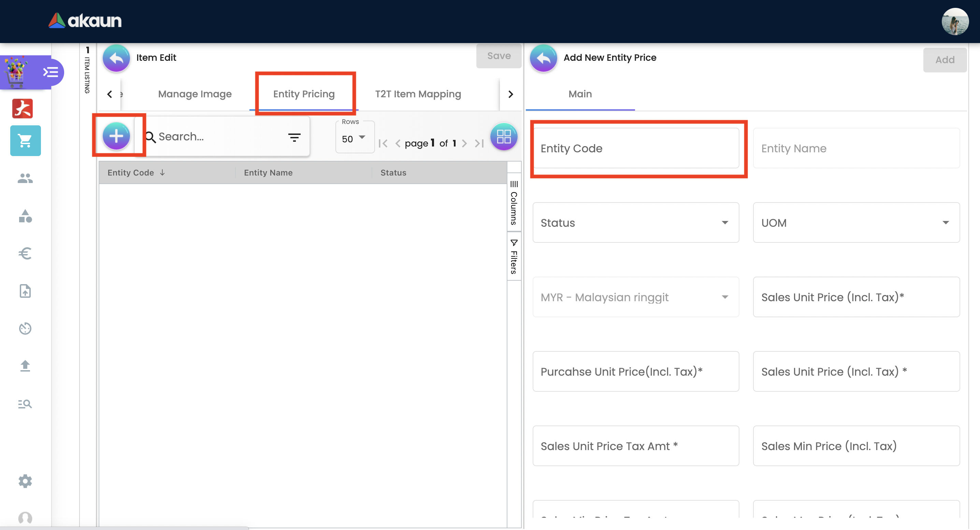Viewport: 980px width, 530px height.
Task: Click the Entity Code input field
Action: coord(635,149)
